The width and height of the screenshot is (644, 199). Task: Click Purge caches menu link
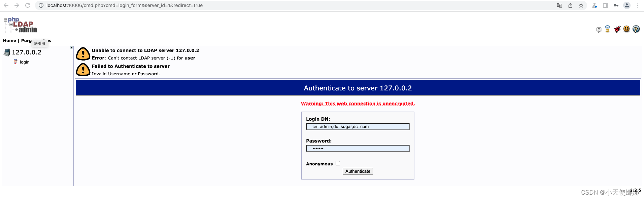tap(36, 41)
